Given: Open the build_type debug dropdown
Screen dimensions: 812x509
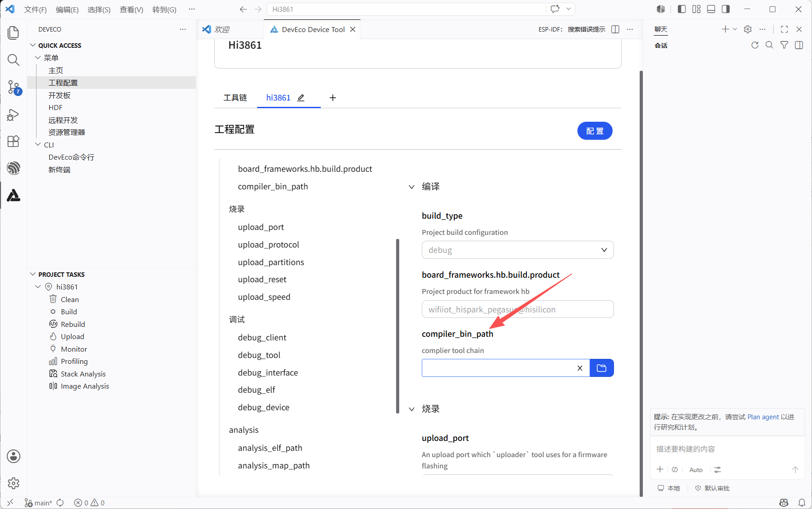Looking at the screenshot, I should (x=517, y=250).
